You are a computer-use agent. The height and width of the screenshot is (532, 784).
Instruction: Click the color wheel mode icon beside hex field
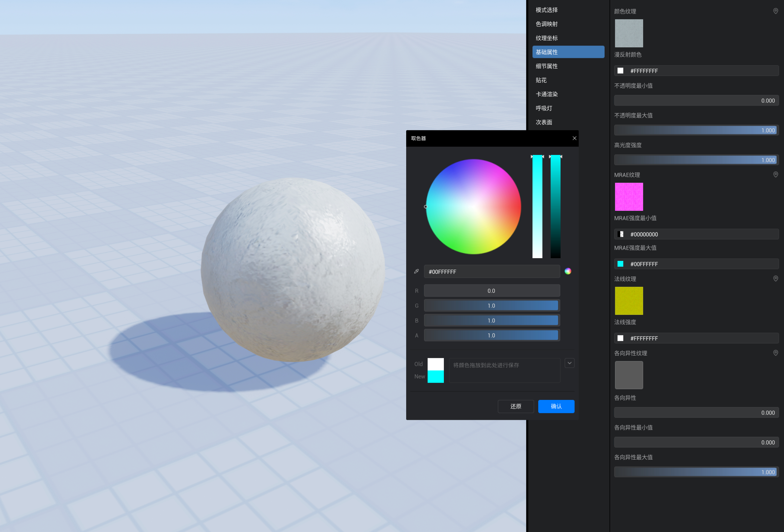pyautogui.click(x=568, y=271)
